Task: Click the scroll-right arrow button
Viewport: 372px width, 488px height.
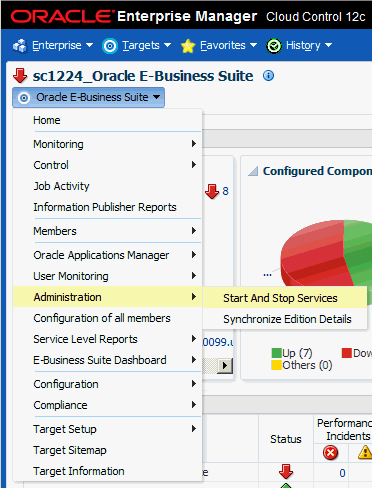Action: [x=225, y=366]
